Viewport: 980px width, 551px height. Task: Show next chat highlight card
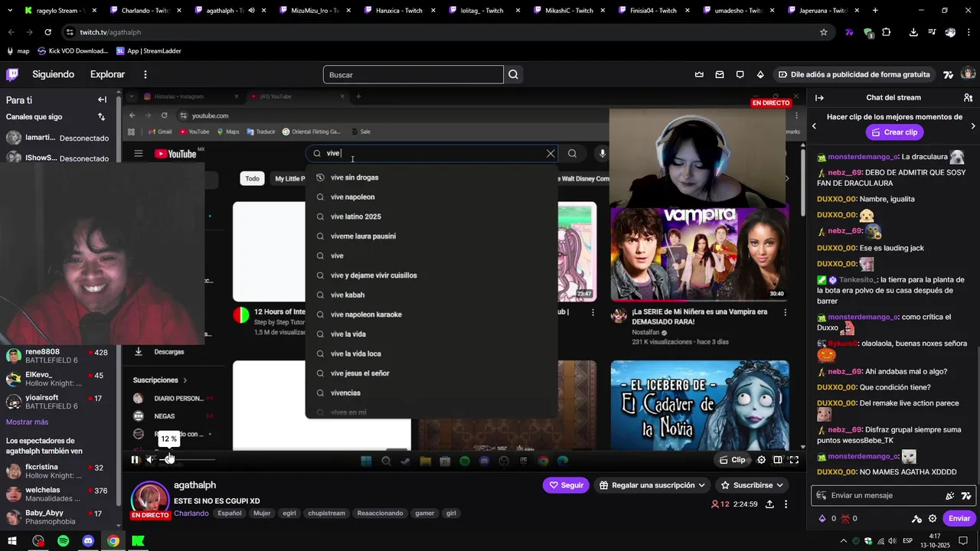click(973, 126)
